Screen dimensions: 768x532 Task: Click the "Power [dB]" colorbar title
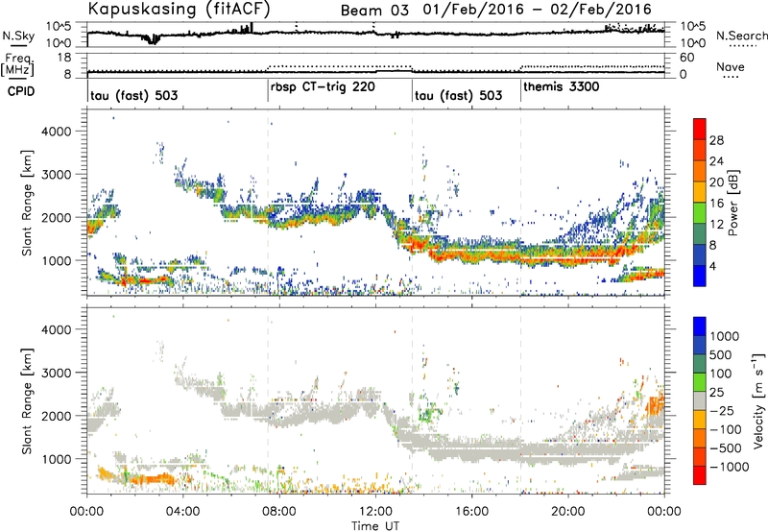(x=733, y=204)
